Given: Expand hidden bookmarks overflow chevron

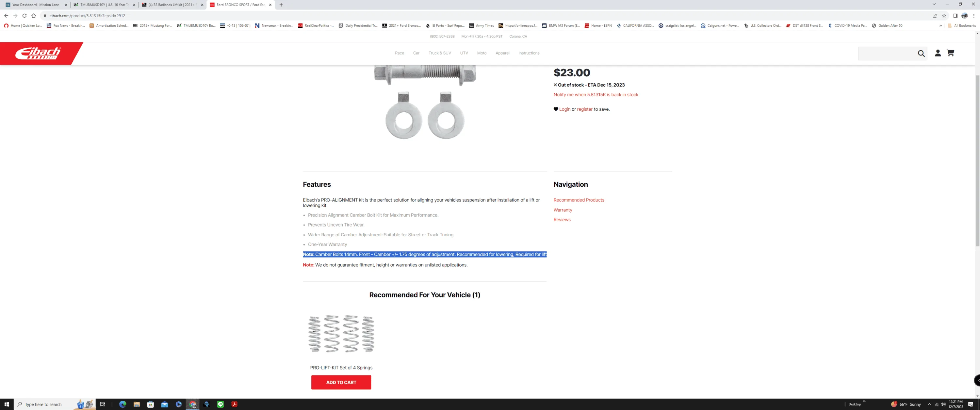Looking at the screenshot, I should point(940,25).
